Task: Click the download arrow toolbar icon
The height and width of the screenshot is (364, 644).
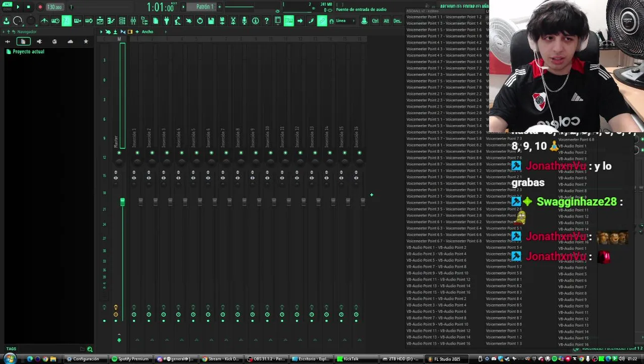Action: (x=6, y=21)
